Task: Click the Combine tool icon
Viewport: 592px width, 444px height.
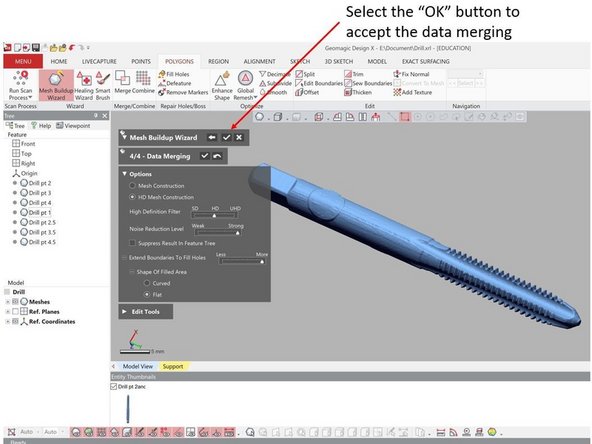Action: [x=143, y=82]
